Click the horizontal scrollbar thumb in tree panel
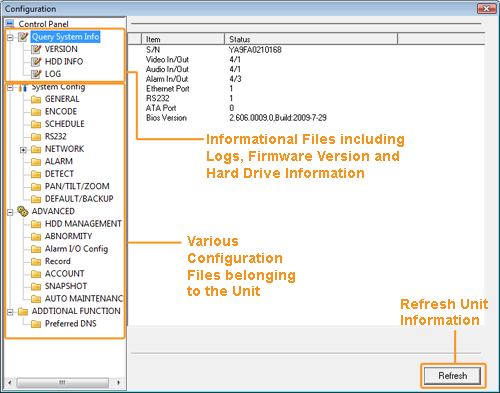This screenshot has width=500, height=393. tap(62, 383)
